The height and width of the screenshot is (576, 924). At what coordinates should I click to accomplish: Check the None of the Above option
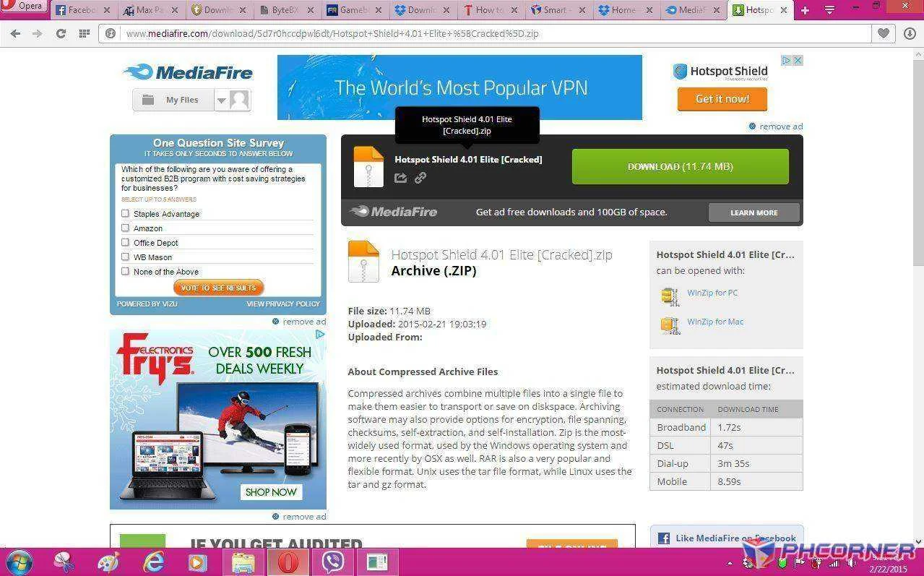click(125, 271)
